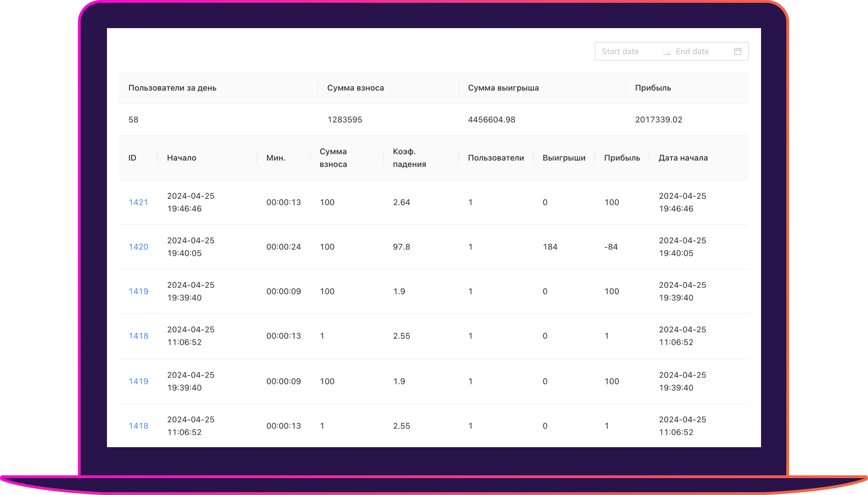Click the winnings total 4456604.98
The width and height of the screenshot is (868, 495).
coord(492,120)
